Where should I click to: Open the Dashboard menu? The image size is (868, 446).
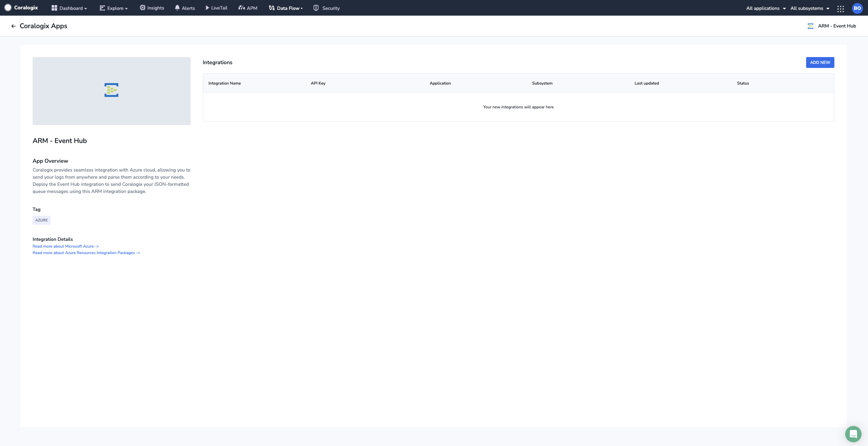point(69,8)
